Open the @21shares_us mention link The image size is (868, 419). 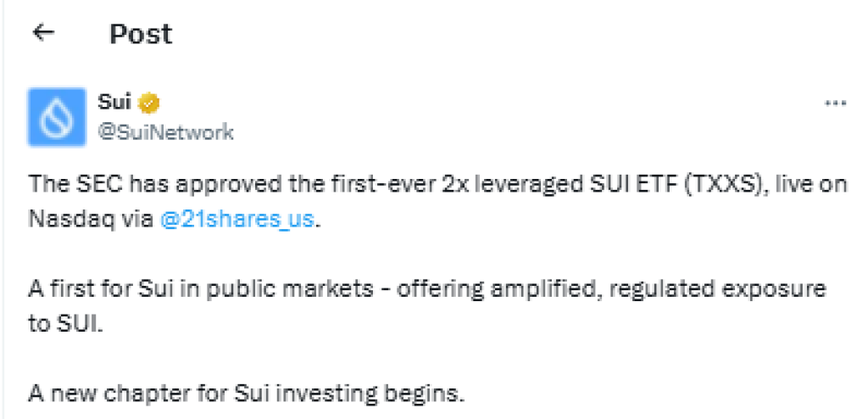[237, 220]
